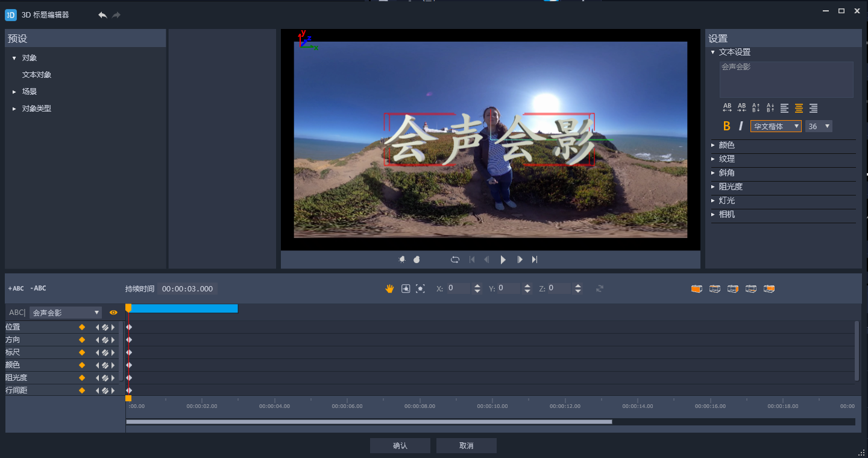Screen dimensions: 868x458
Task: Toggle bold formatting for the title
Action: pos(726,126)
